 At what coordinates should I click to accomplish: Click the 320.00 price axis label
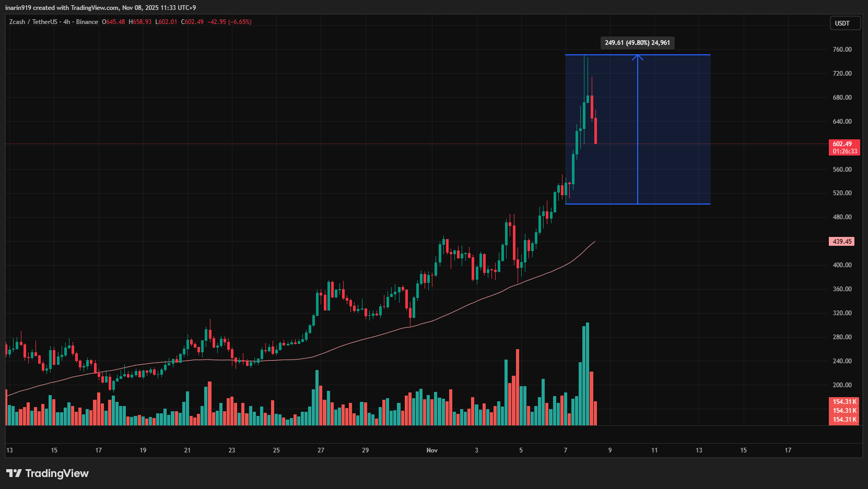click(842, 313)
